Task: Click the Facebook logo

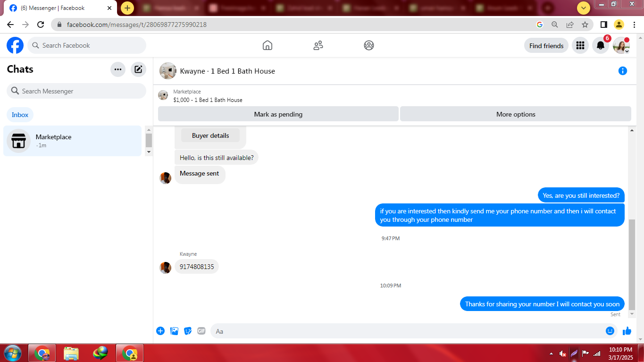Action: click(15, 46)
